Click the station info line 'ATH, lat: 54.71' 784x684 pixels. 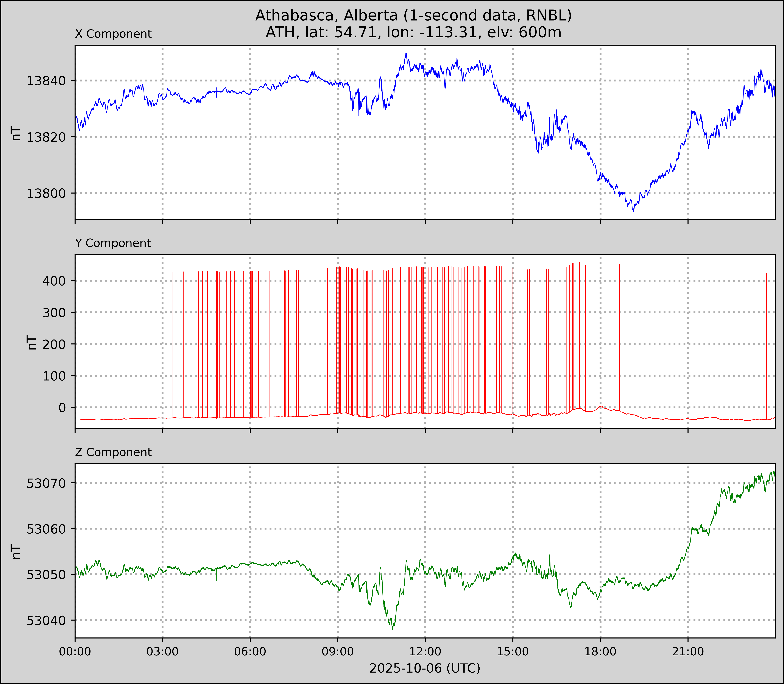coord(413,32)
